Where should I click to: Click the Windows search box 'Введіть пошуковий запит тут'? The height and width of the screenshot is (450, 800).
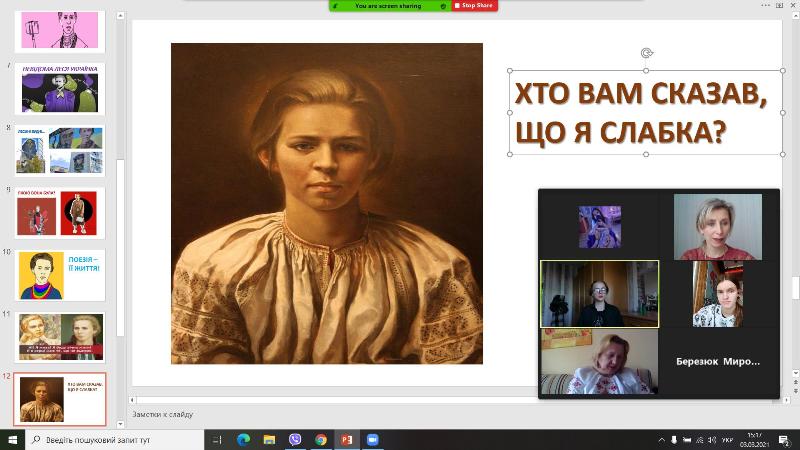pyautogui.click(x=114, y=439)
